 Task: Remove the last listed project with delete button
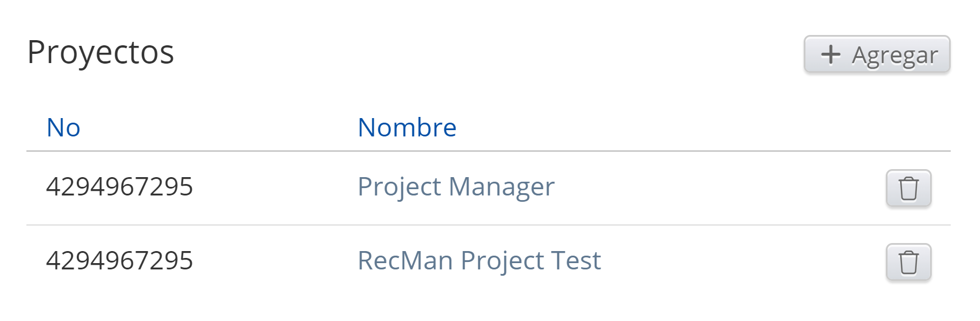[x=908, y=262]
